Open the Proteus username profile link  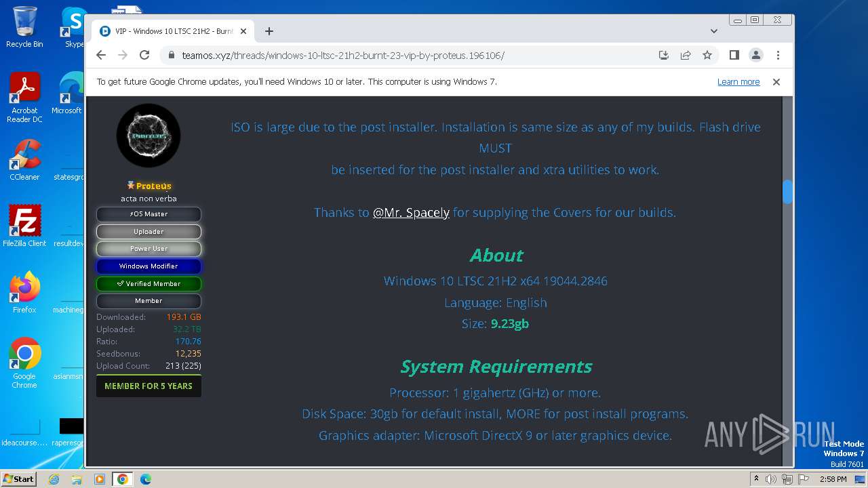[153, 186]
